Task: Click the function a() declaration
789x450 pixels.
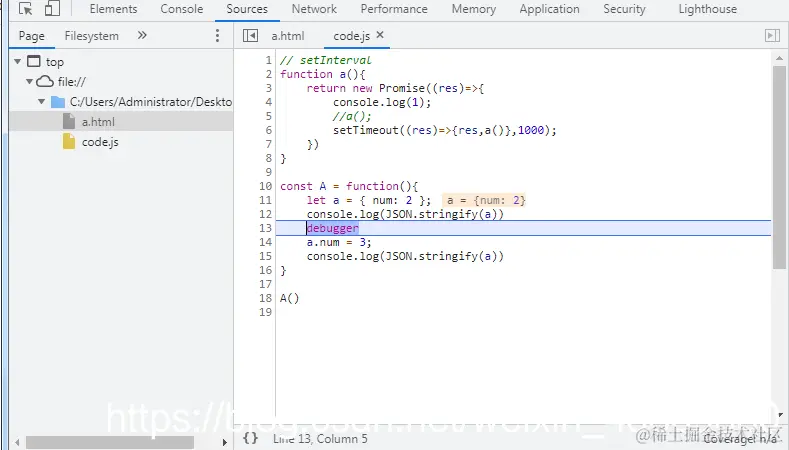Action: pos(323,74)
